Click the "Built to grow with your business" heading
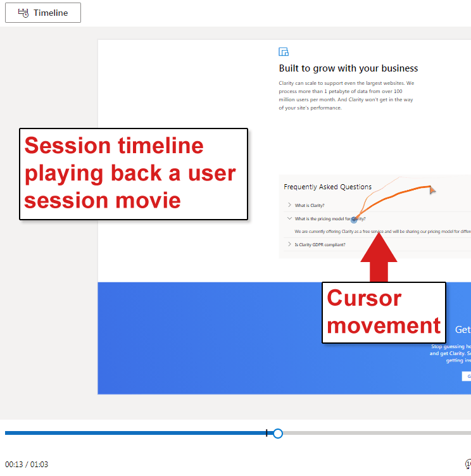This screenshot has width=471, height=476. 348,68
